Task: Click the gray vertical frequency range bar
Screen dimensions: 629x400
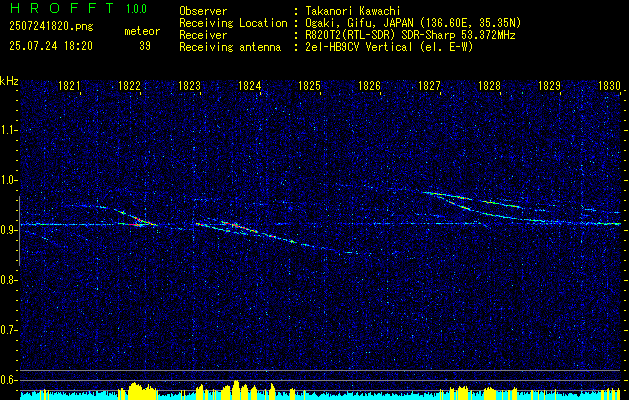Action: pyautogui.click(x=19, y=231)
